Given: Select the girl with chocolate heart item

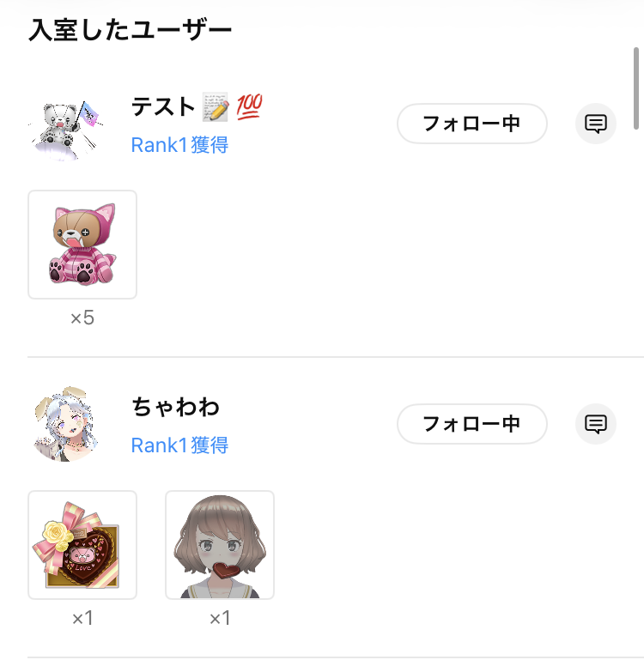Looking at the screenshot, I should [x=220, y=545].
